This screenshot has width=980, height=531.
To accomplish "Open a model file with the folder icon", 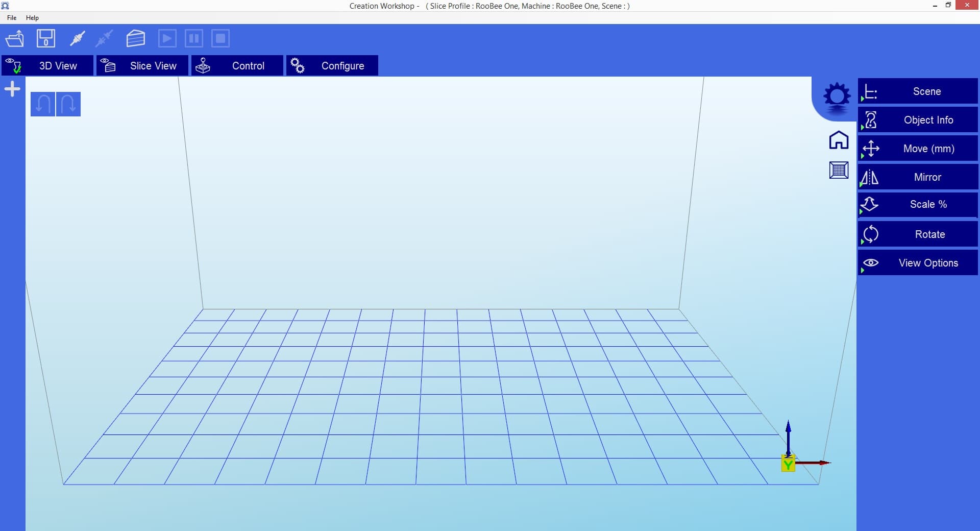I will 15,38.
